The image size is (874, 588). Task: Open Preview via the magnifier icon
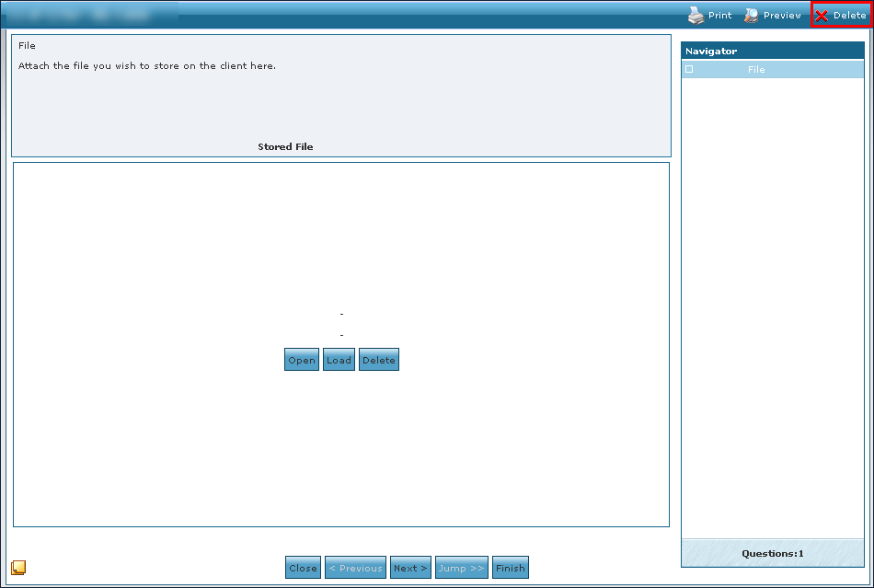[x=752, y=16]
